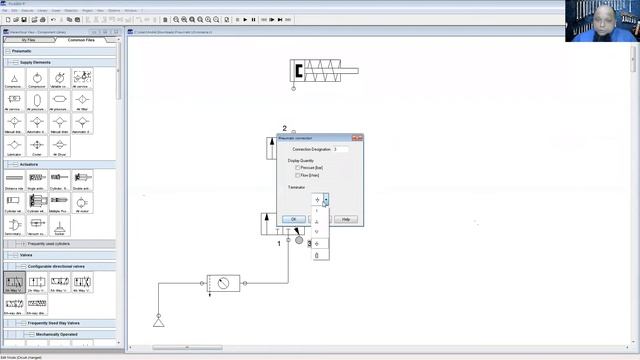Image resolution: width=640 pixels, height=360 pixels.
Task: Expand the Frequently used cylinders section
Action: coord(23,244)
